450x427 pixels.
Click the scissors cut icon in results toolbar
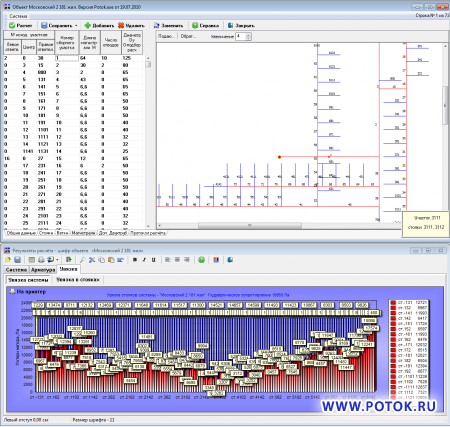pos(92,260)
